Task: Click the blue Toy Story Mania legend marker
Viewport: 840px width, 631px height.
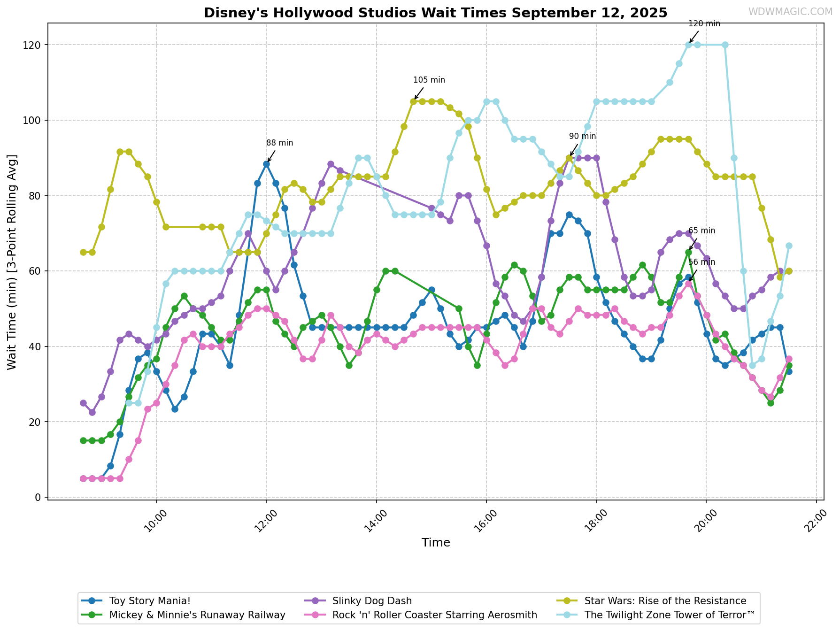Action: point(92,601)
